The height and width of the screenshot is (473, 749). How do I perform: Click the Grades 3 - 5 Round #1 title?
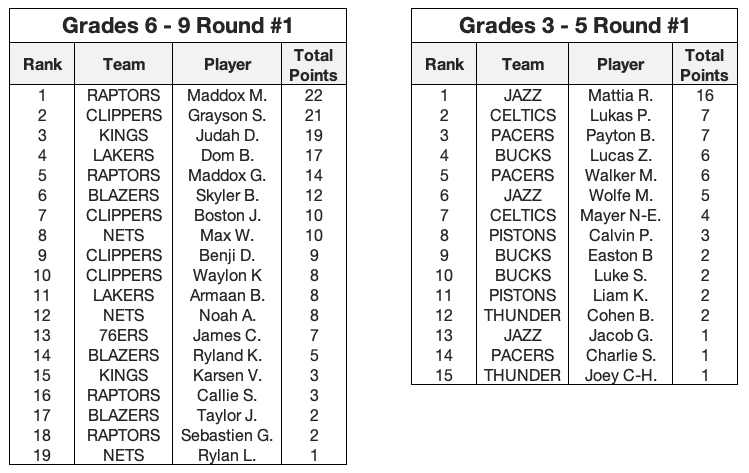tap(575, 25)
